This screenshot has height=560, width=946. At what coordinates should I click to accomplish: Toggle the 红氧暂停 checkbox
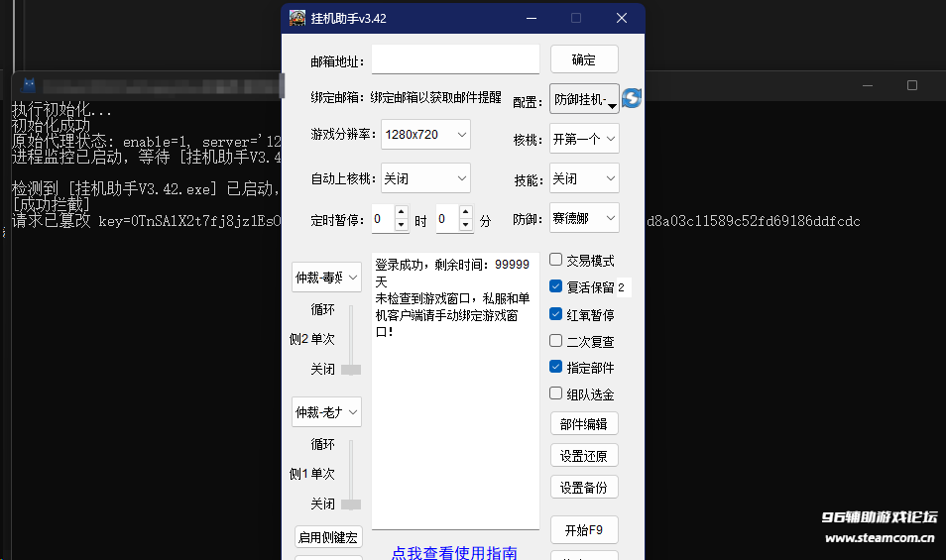pyautogui.click(x=555, y=314)
